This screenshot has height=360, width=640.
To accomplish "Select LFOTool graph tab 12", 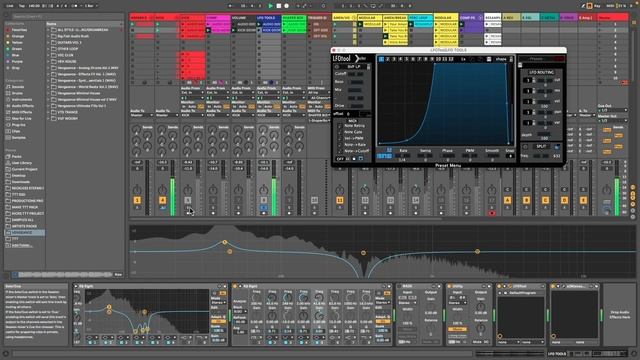I will [451, 59].
